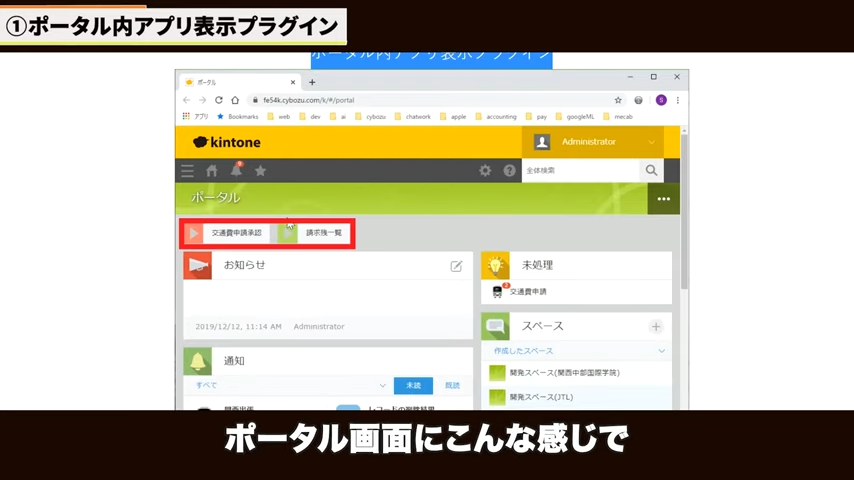Screen dimensions: 854x480
Task: Open the chatwork bookmark folder
Action: [x=413, y=117]
